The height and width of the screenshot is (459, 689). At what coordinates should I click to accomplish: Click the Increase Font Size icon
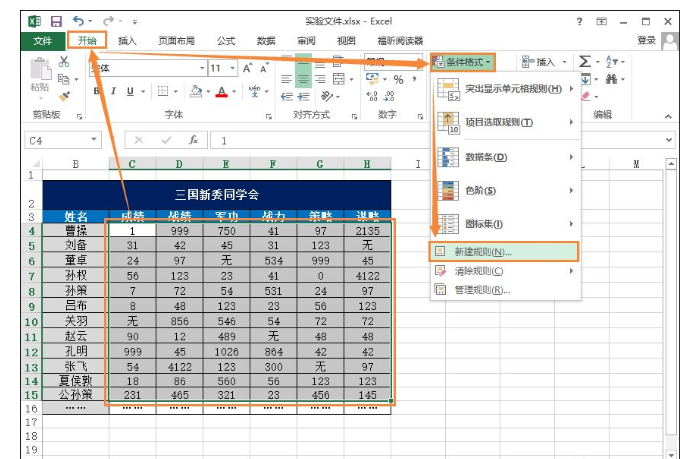pos(248,68)
